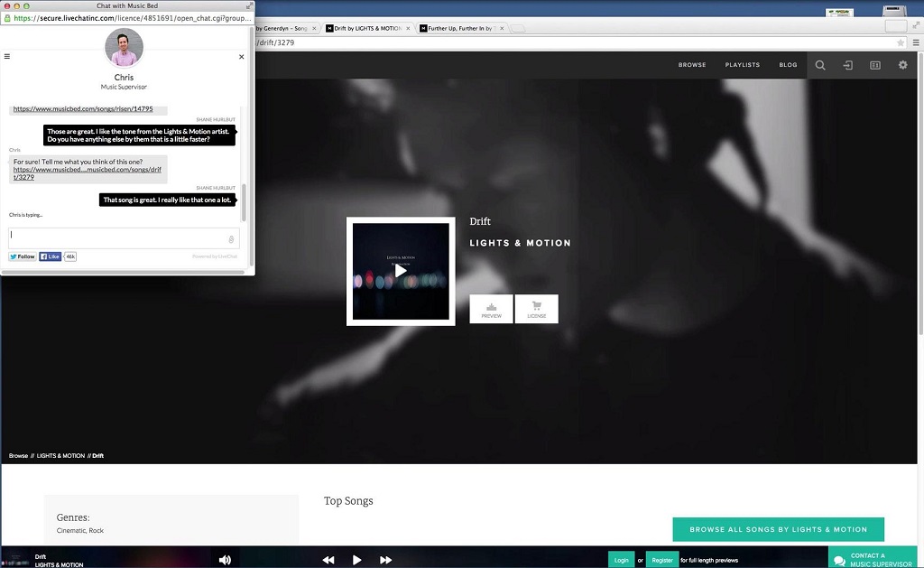Viewport: 924px width, 568px height.
Task: Close the chat with Chris
Action: (241, 57)
